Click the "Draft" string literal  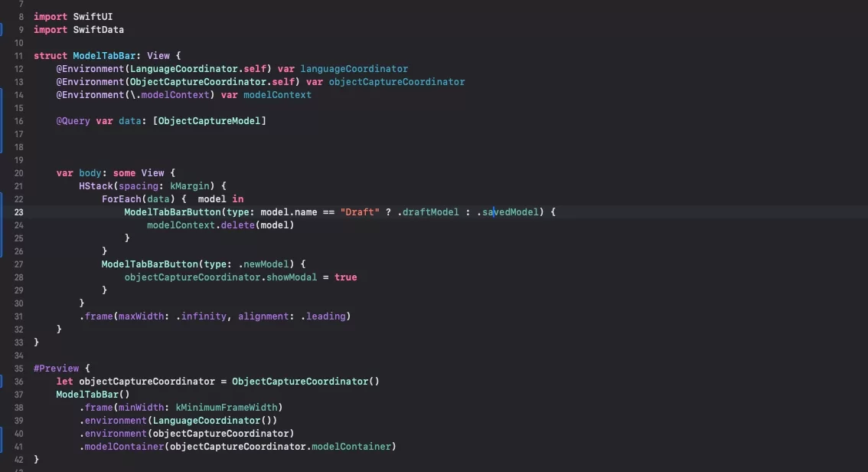coord(360,212)
